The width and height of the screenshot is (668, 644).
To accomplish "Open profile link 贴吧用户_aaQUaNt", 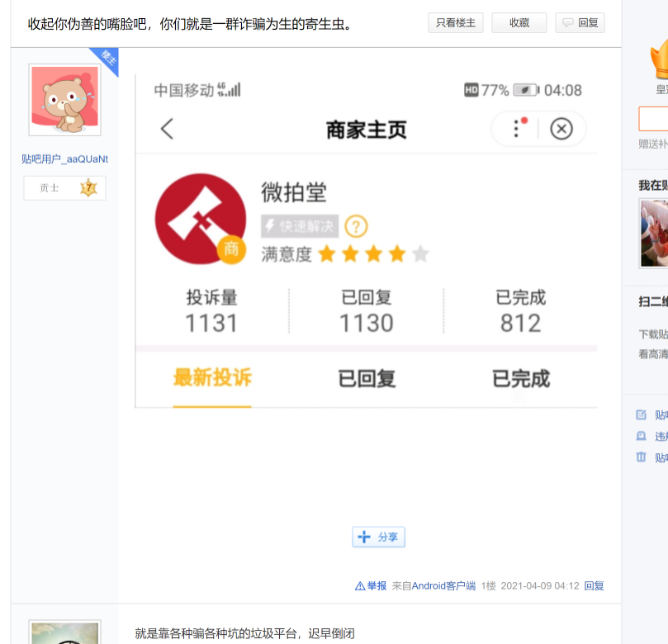I will pyautogui.click(x=64, y=159).
